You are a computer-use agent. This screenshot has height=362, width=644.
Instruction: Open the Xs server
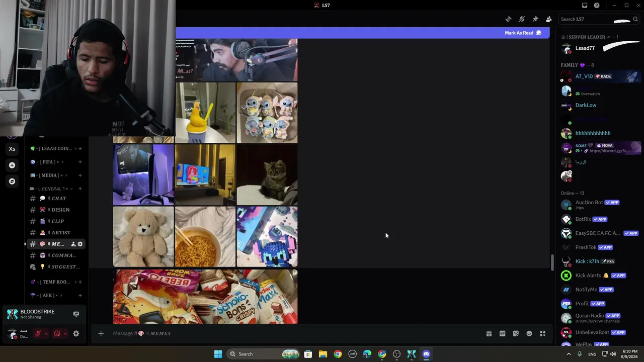[x=12, y=149]
